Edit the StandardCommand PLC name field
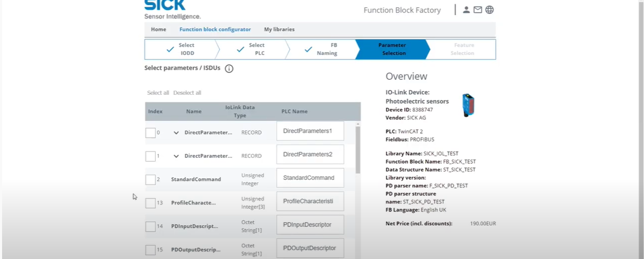 [x=310, y=178]
